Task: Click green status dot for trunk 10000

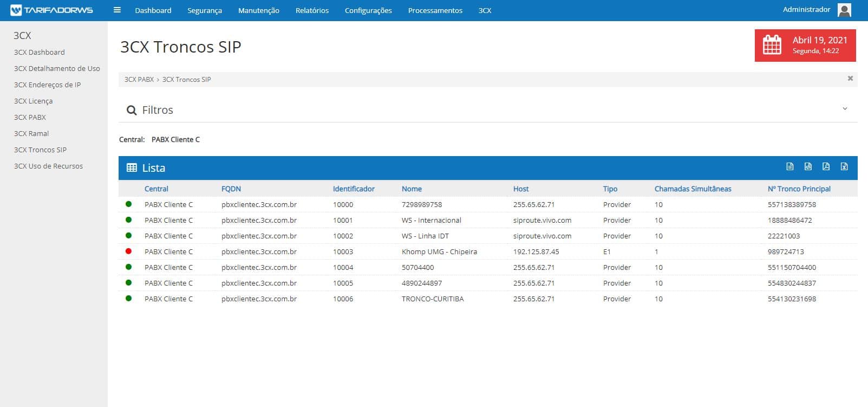Action: pyautogui.click(x=128, y=204)
